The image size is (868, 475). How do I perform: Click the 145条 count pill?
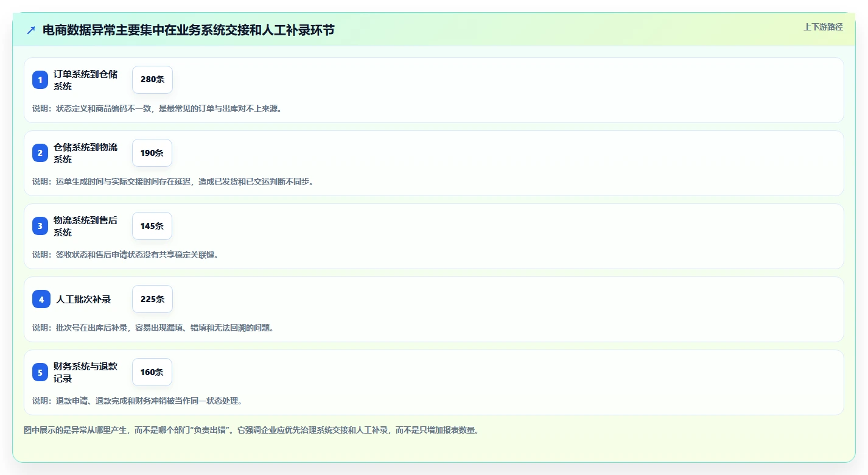click(152, 226)
